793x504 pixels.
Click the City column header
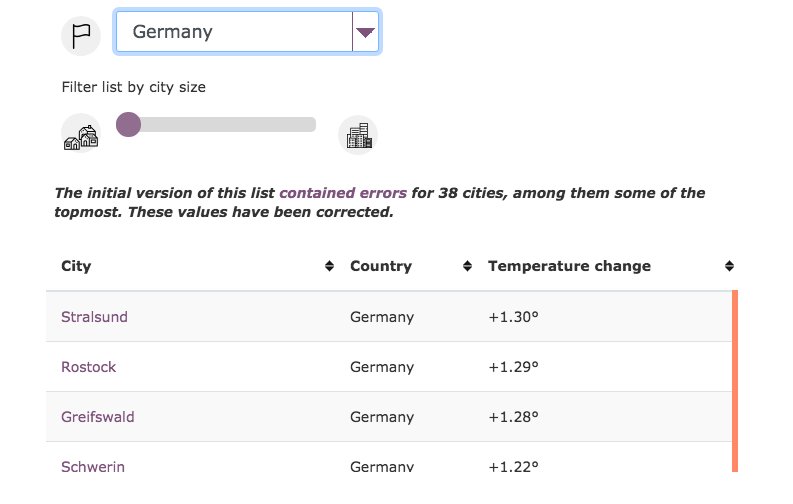76,266
